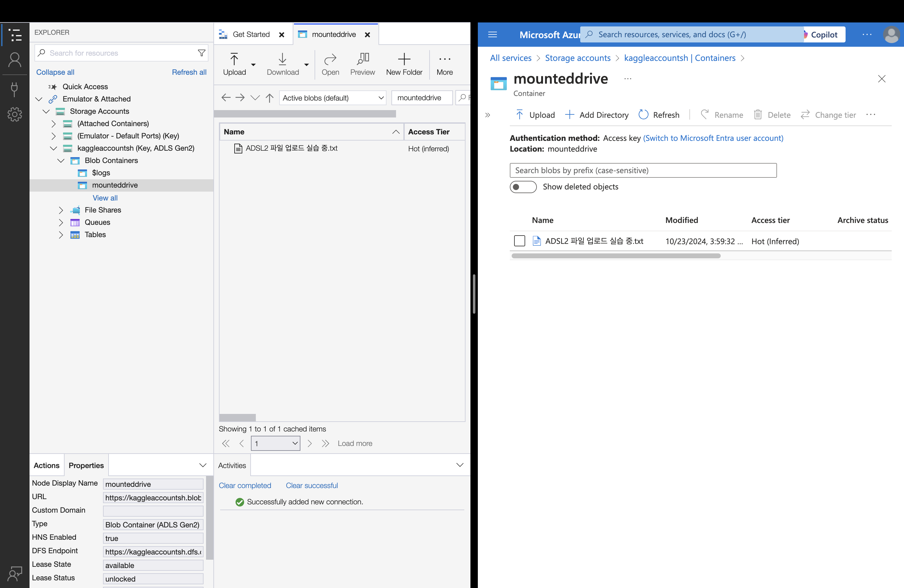
Task: Click the Upload toolbar button in Storage Explorer
Action: (x=234, y=64)
